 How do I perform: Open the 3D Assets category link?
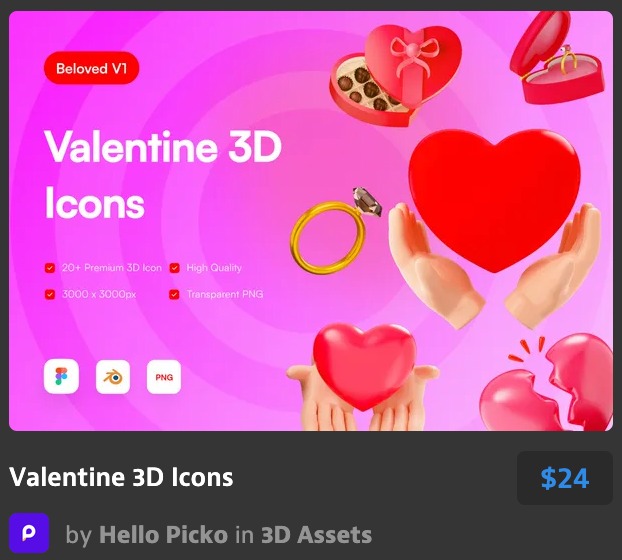click(x=317, y=534)
